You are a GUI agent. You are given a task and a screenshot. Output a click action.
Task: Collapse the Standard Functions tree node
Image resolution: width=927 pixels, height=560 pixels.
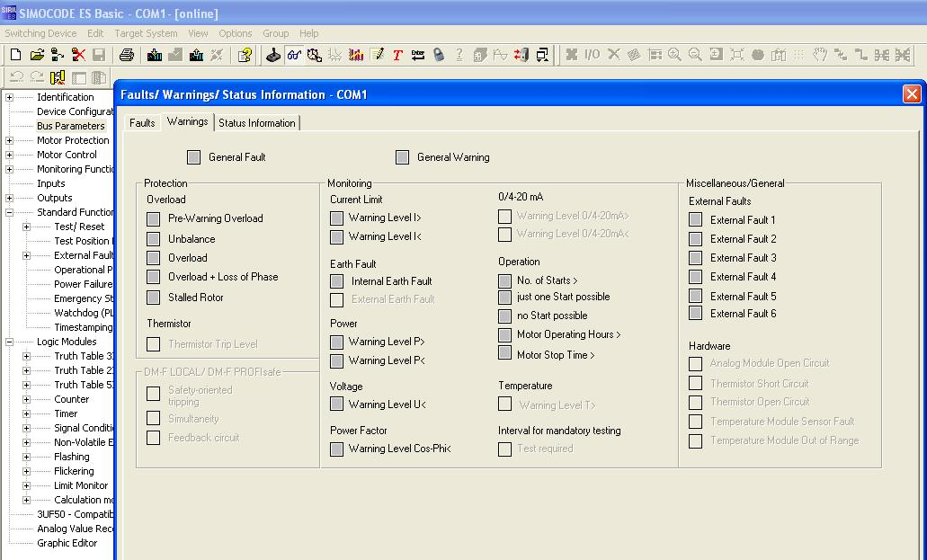pyautogui.click(x=10, y=212)
